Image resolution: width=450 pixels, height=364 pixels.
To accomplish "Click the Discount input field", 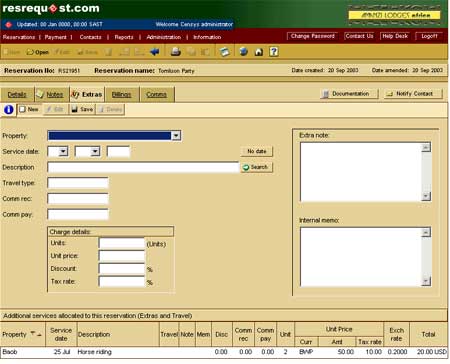I will pos(122,269).
